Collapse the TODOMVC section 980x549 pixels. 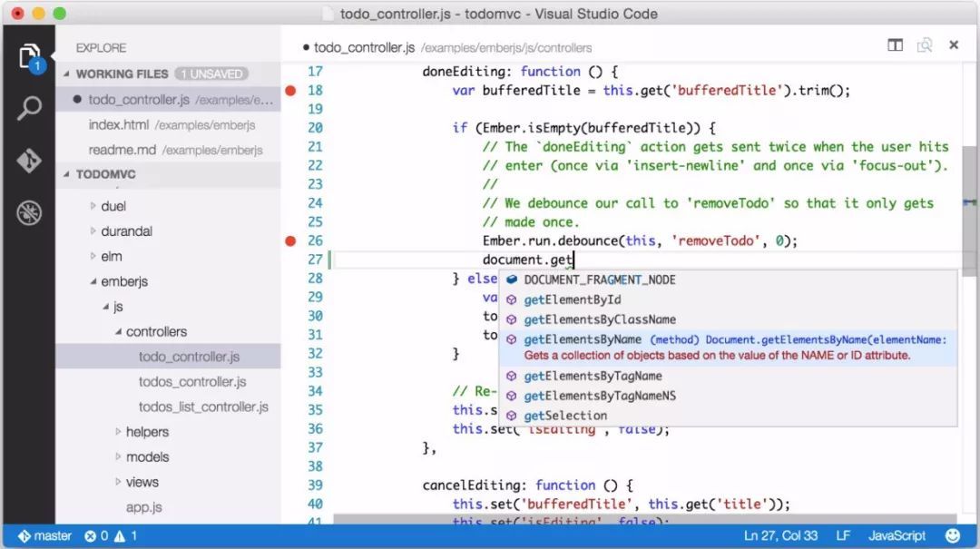pyautogui.click(x=66, y=174)
